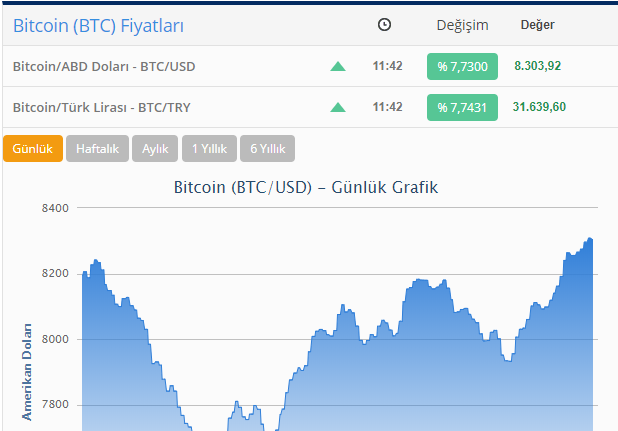
Task: Click the 8200 y-axis label
Action: 55,273
